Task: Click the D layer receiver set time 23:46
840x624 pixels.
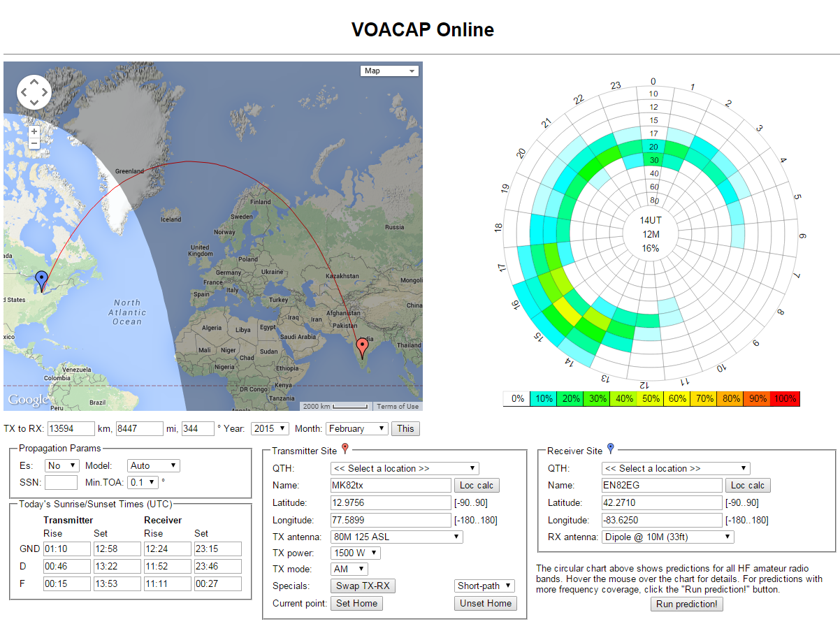Action: (218, 566)
